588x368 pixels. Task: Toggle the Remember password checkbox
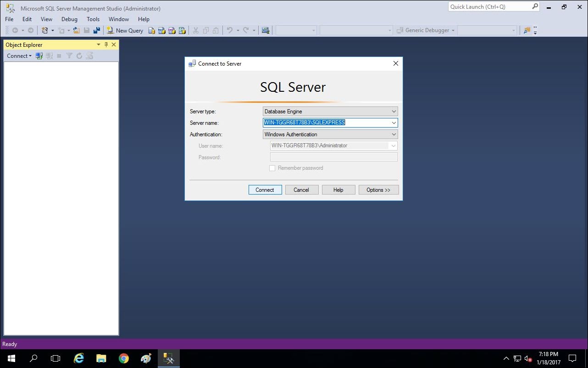point(272,168)
